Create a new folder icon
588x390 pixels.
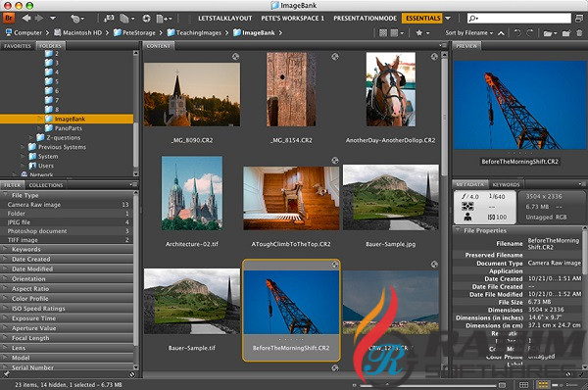566,33
